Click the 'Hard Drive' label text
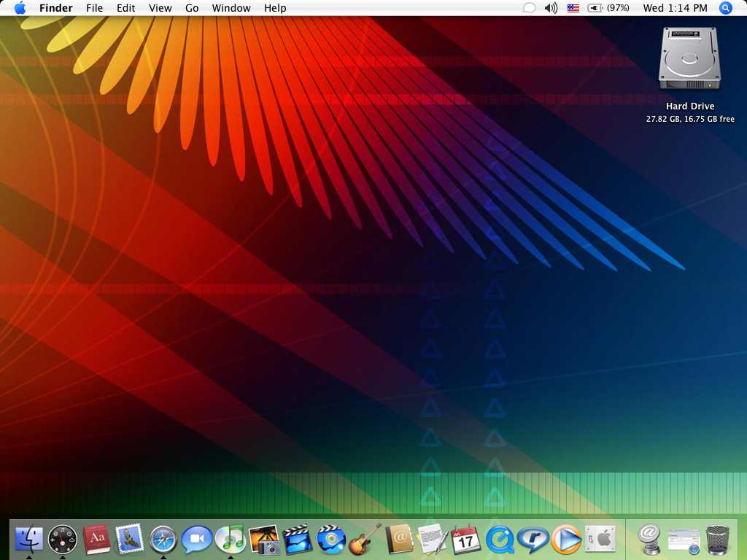 click(x=690, y=106)
